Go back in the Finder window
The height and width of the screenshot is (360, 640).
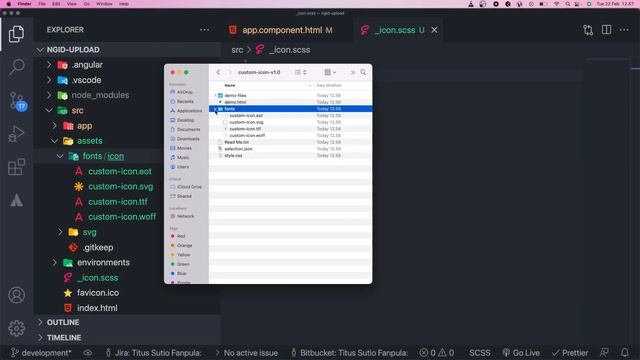click(218, 72)
